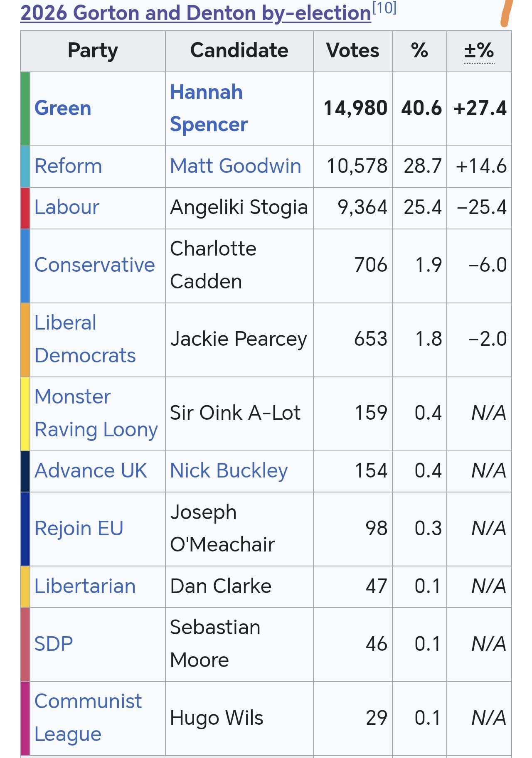The height and width of the screenshot is (758, 532).
Task: Open citation reference 10
Action: 384,8
